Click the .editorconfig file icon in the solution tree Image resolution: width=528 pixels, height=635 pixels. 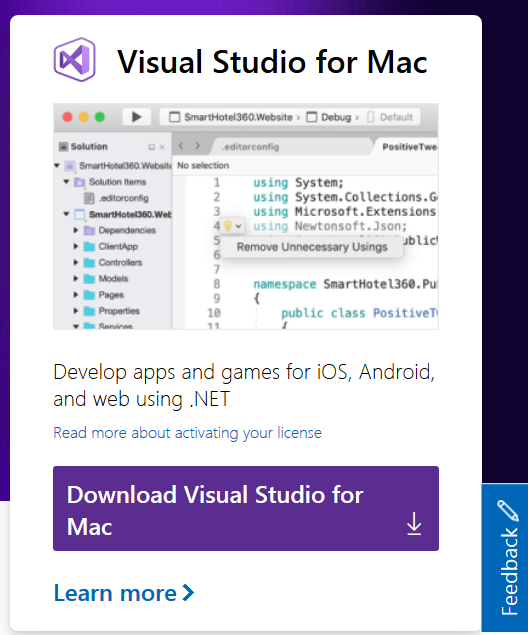pos(89,198)
